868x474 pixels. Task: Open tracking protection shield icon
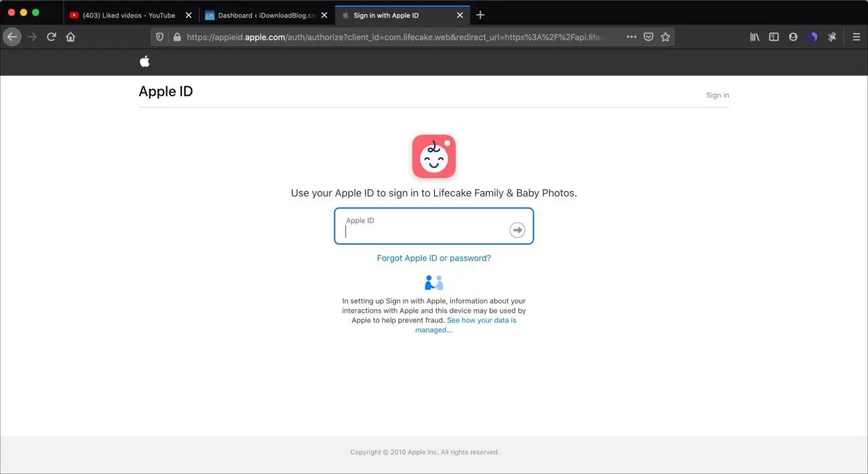tap(160, 37)
